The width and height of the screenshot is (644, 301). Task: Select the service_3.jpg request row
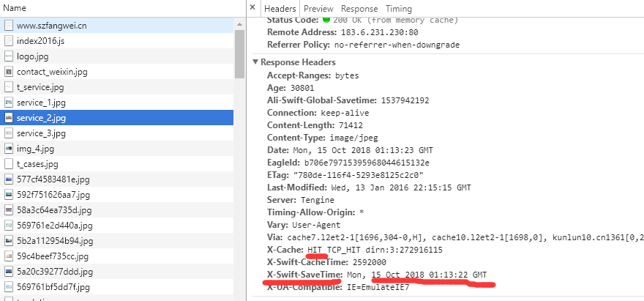[41, 133]
